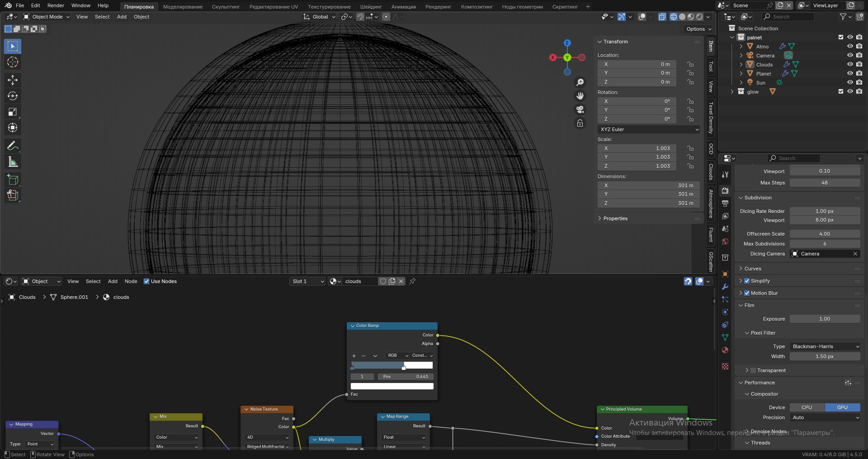The image size is (868, 459).
Task: Select the Measure ruler tool
Action: coord(13,162)
